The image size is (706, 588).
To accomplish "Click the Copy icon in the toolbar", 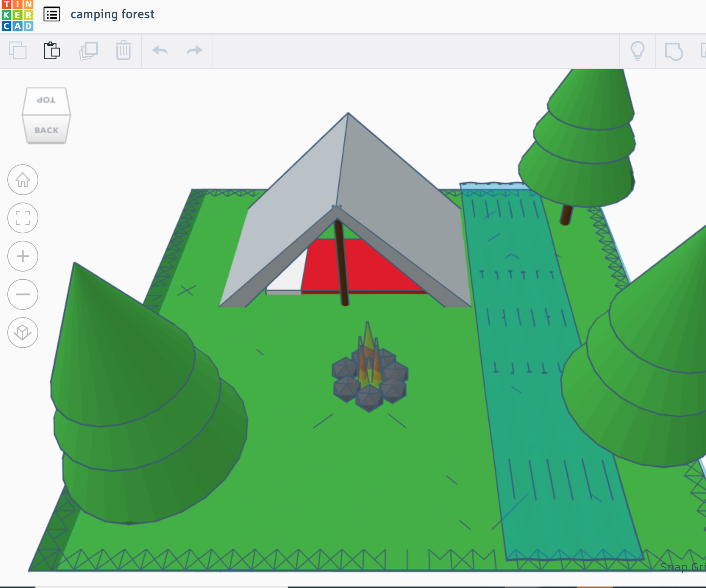I will pos(18,51).
